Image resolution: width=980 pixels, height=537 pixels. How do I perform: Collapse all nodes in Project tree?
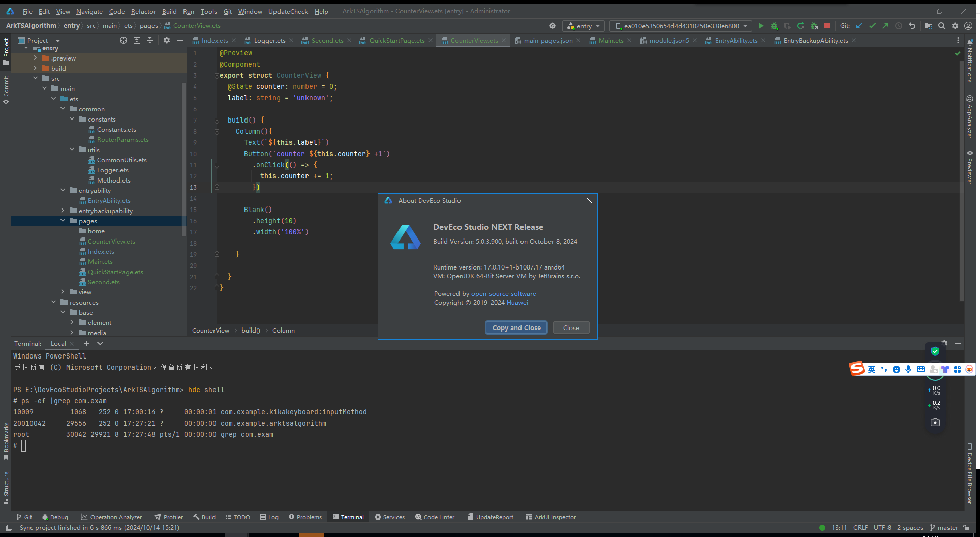pos(150,40)
